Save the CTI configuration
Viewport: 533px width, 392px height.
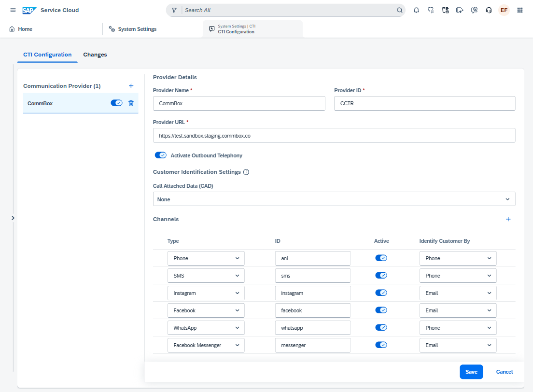point(471,372)
